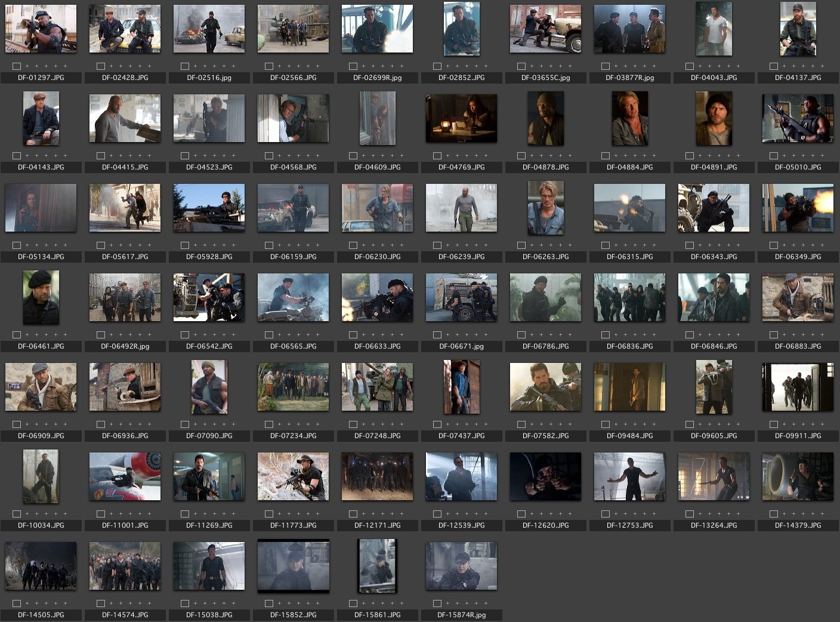Choose the DF-14574.JPG thumbnail
840x622 pixels.
pos(125,566)
